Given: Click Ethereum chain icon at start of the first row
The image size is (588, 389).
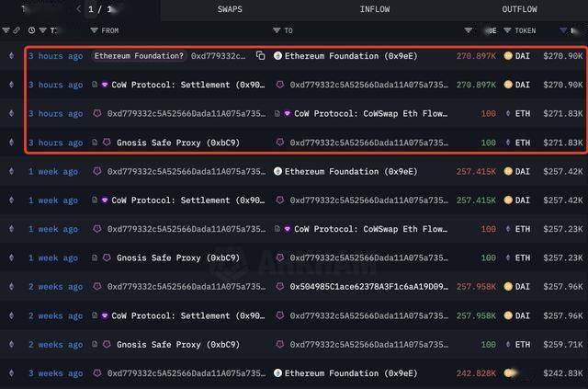Looking at the screenshot, I should coord(11,56).
